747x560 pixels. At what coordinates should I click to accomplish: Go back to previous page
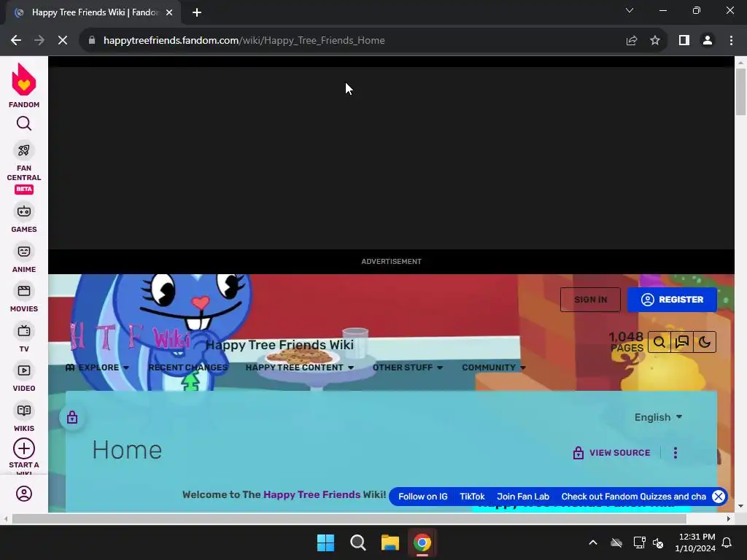(16, 41)
